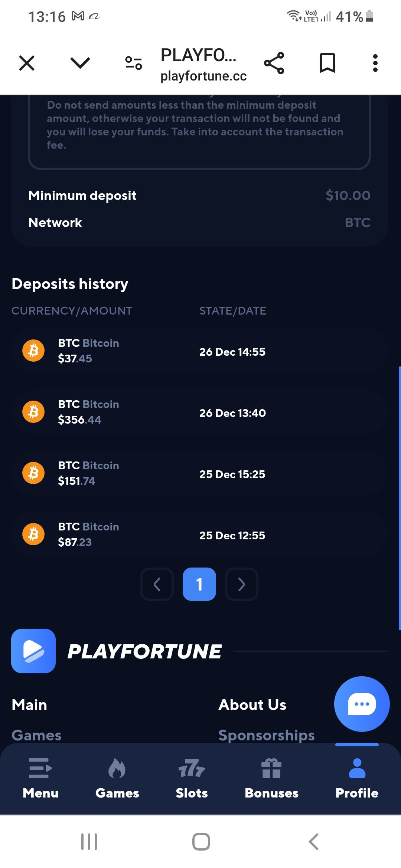This screenshot has height=868, width=401.
Task: Tap the share icon
Action: pos(274,63)
